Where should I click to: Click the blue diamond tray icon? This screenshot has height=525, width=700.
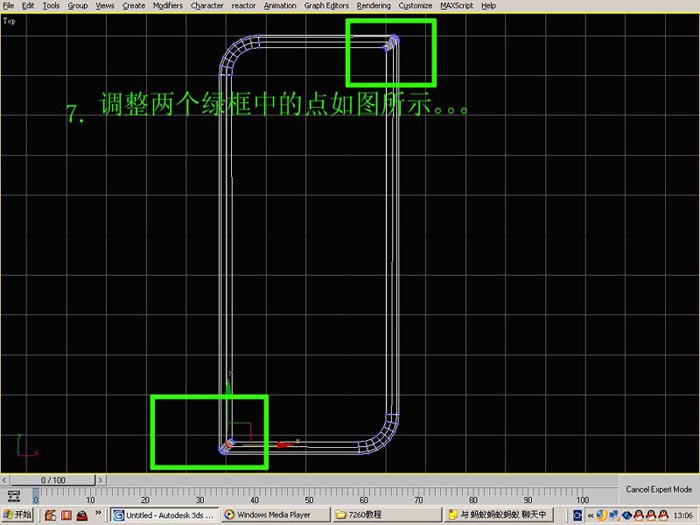coord(627,516)
